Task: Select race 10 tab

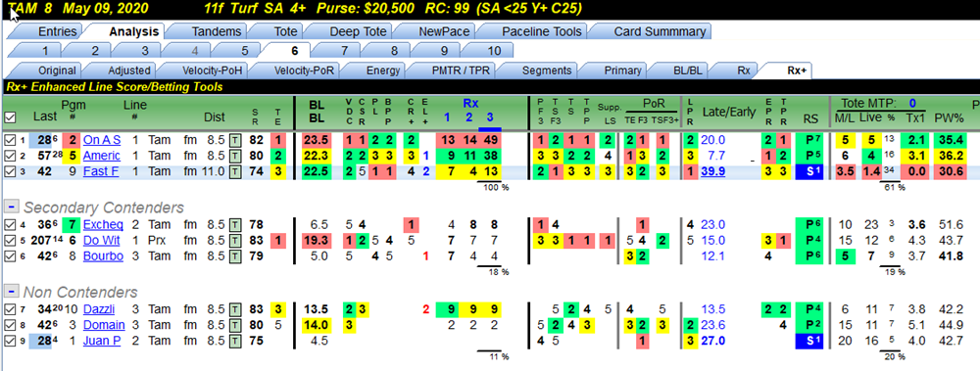Action: pos(494,51)
